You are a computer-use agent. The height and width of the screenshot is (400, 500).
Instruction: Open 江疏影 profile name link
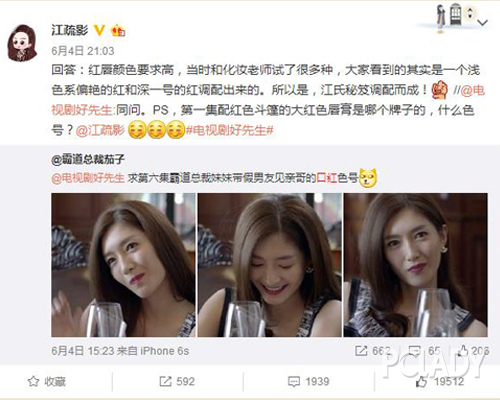[x=70, y=30]
